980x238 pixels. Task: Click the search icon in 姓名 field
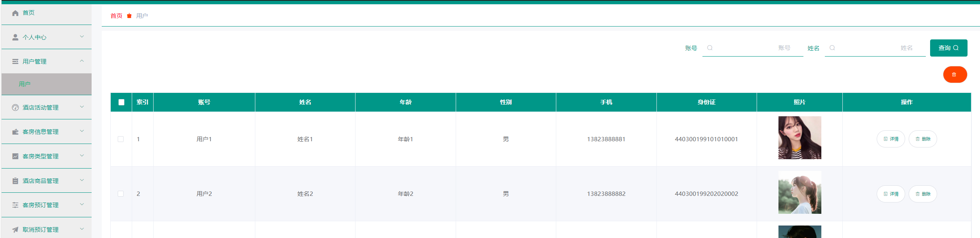click(832, 48)
